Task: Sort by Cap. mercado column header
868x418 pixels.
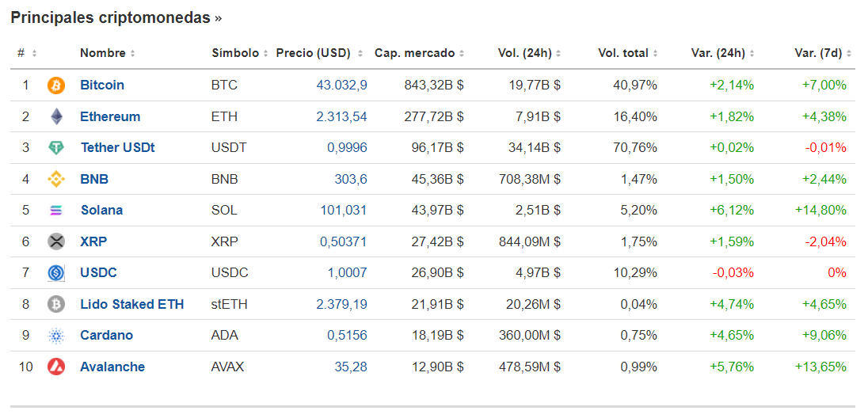Action: (419, 54)
